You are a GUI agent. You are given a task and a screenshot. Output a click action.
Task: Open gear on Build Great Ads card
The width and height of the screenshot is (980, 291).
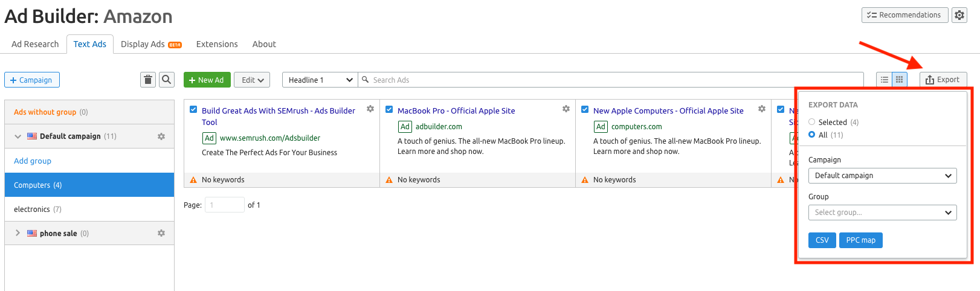tap(370, 109)
